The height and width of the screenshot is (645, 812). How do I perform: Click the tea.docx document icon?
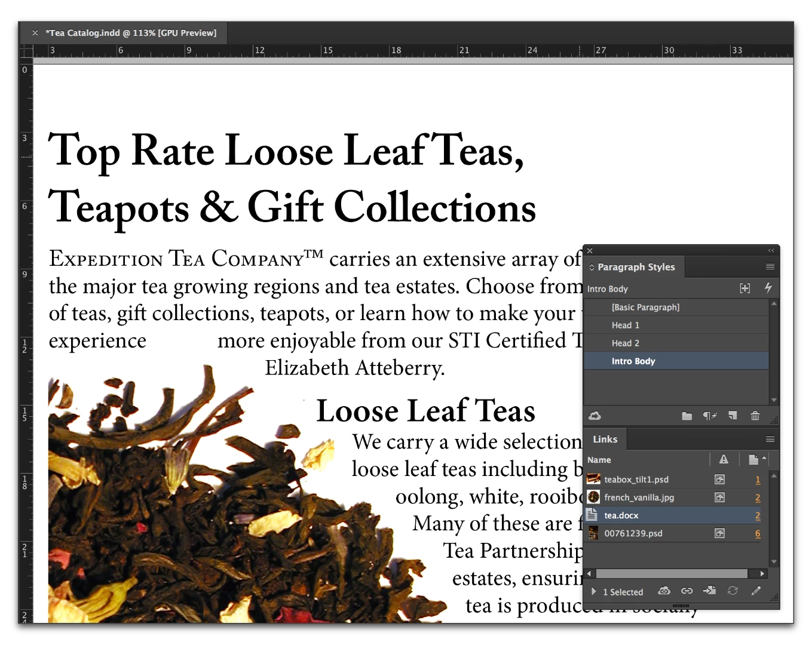point(592,515)
